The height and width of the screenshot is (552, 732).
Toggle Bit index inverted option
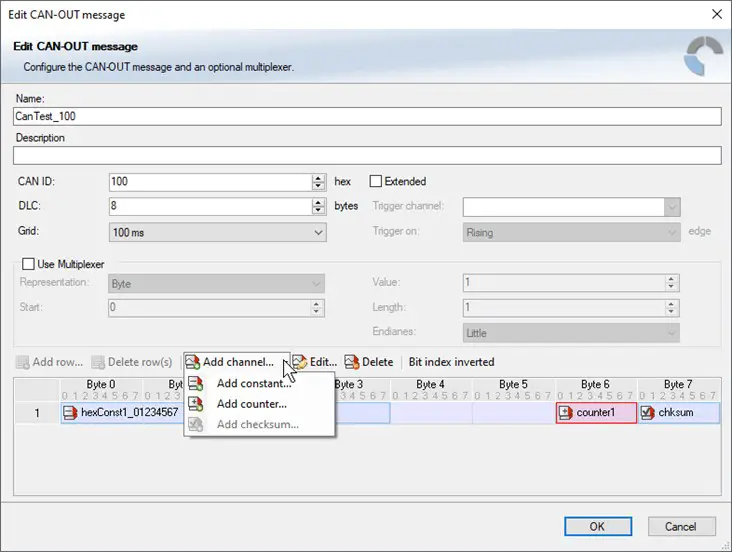(451, 362)
